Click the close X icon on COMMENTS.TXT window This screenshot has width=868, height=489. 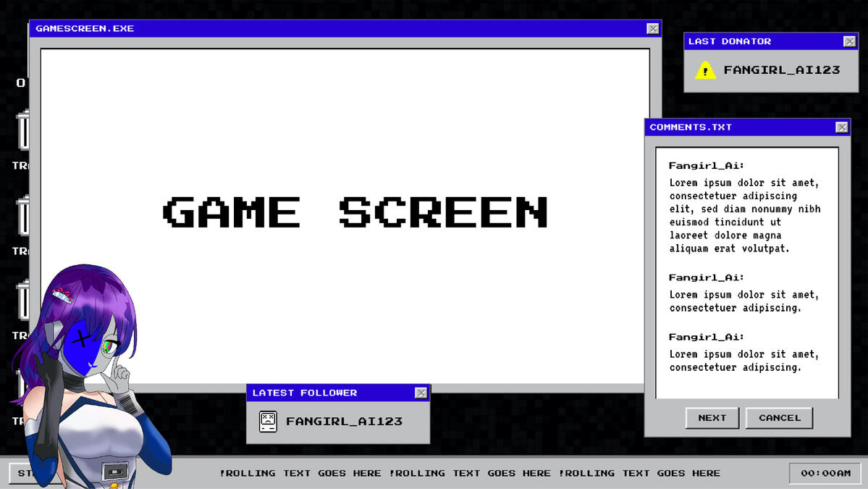click(842, 127)
